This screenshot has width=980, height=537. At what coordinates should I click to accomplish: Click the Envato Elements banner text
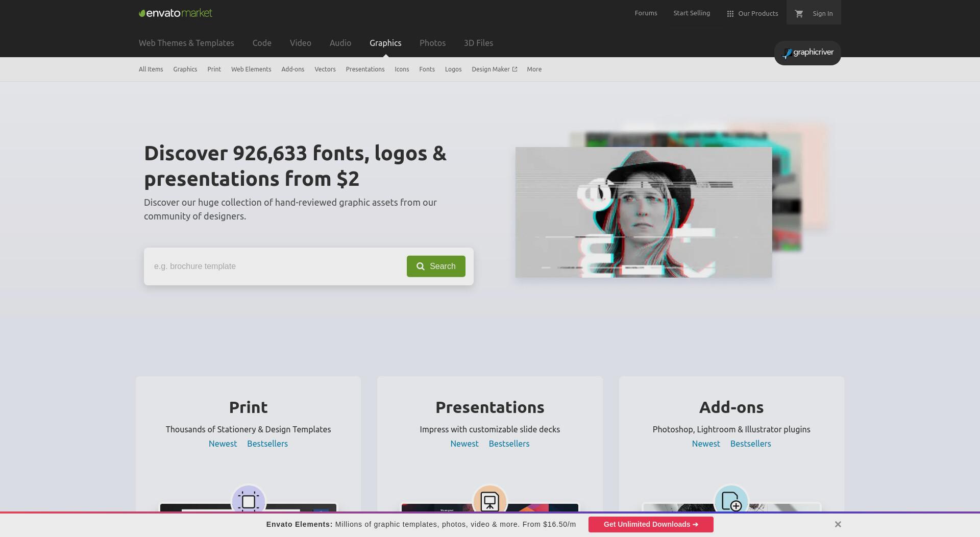click(421, 524)
